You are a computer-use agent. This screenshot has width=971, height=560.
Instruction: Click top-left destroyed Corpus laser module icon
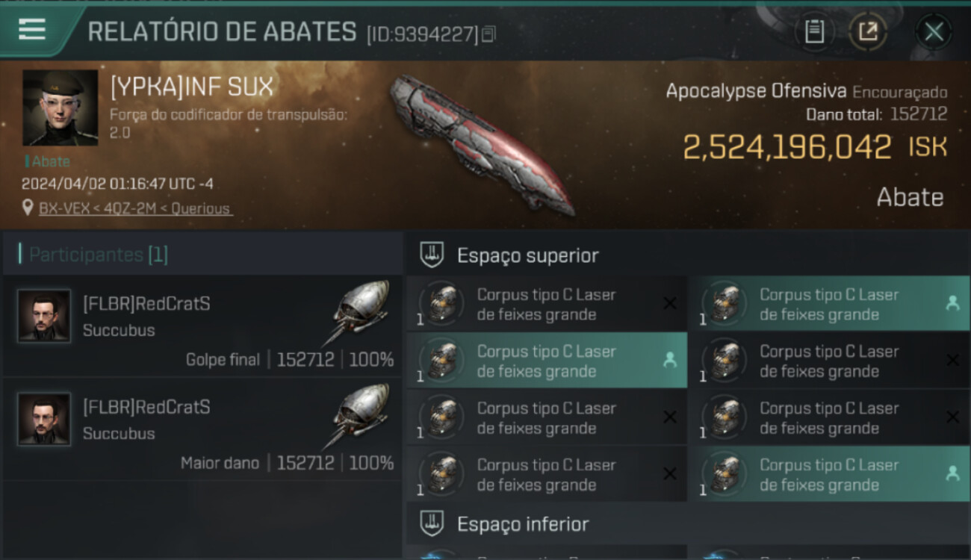click(441, 303)
